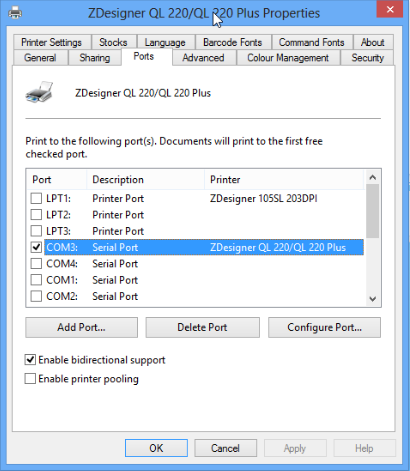Enable printer pooling checkbox

30,379
